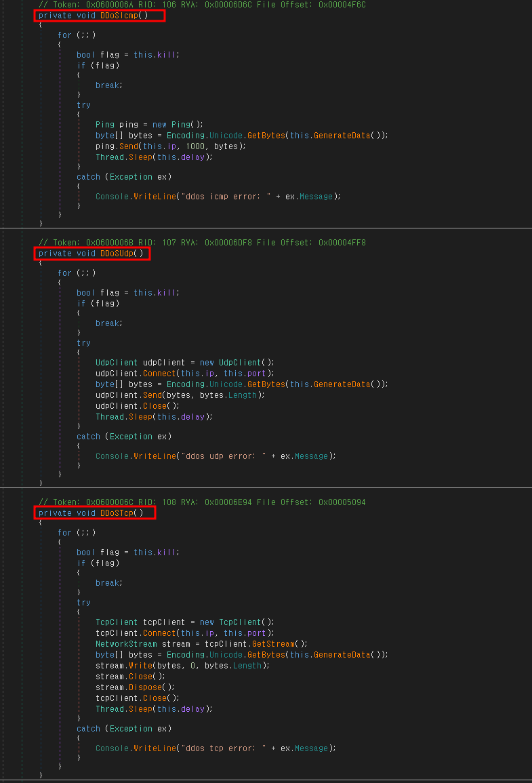This screenshot has width=532, height=783.
Task: Click the port field in udpClient.Connect
Action: [x=257, y=374]
